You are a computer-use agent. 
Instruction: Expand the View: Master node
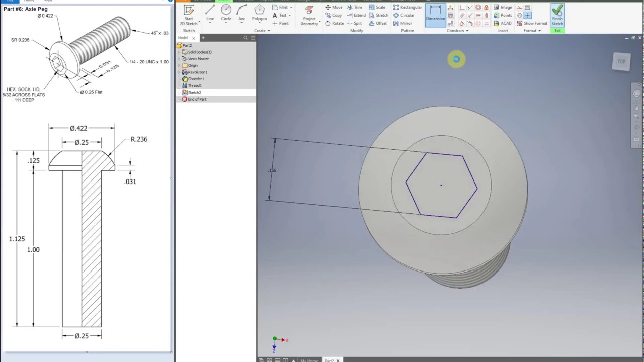tap(180, 59)
